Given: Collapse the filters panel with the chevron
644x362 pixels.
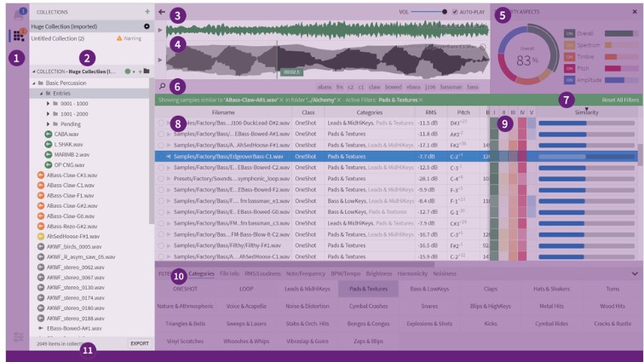Looking at the screenshot, I should pos(635,273).
